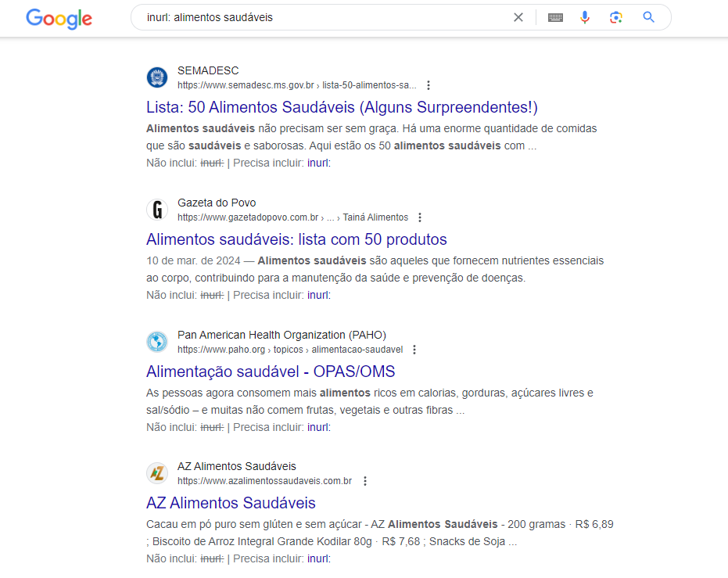This screenshot has height=578, width=728.
Task: Start voice search with microphone icon
Action: [585, 18]
